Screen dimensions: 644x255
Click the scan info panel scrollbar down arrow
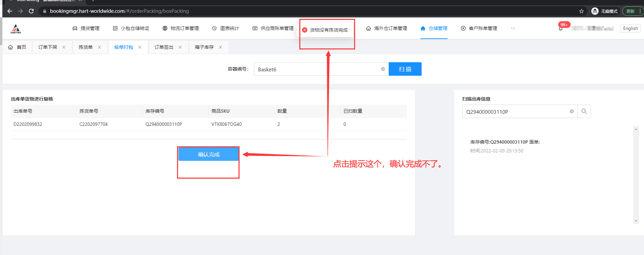[x=636, y=221]
